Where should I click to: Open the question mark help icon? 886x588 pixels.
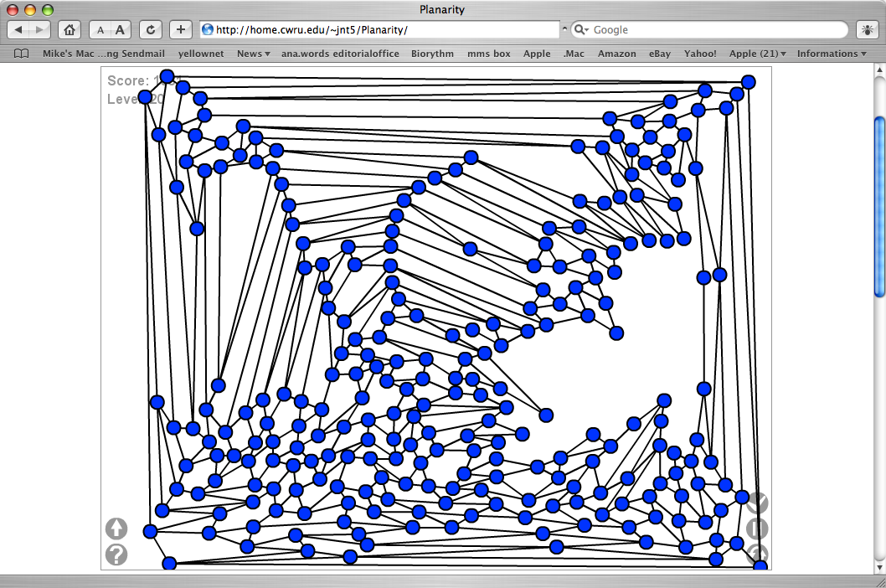click(x=116, y=554)
